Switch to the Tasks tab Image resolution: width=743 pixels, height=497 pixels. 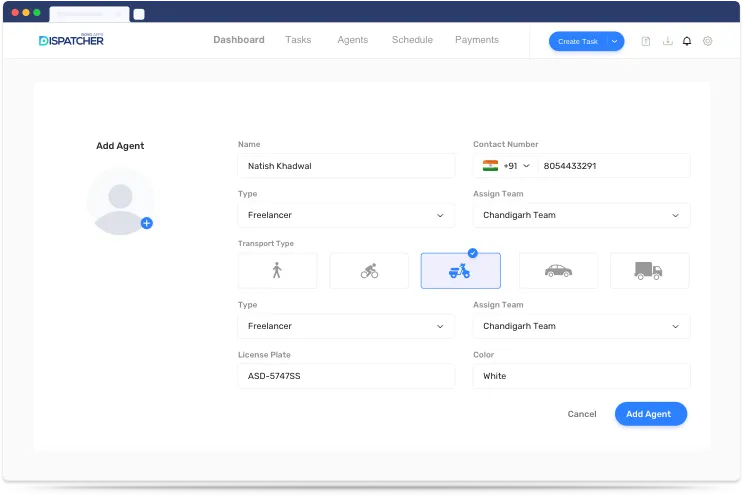(x=298, y=40)
